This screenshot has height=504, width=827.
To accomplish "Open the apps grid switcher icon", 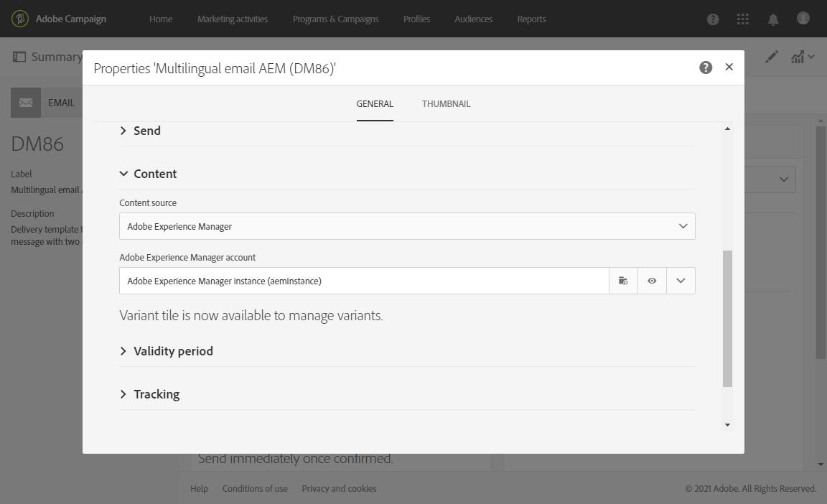I will coord(742,19).
